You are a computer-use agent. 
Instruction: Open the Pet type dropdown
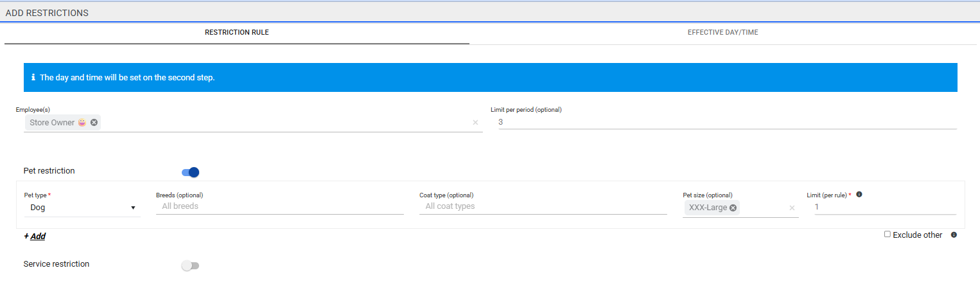[x=82, y=208]
